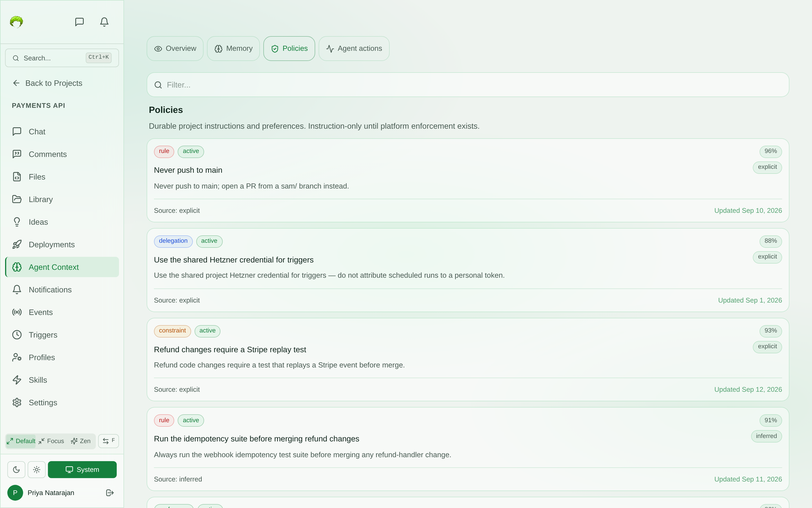Select the System theme button

tap(82, 469)
